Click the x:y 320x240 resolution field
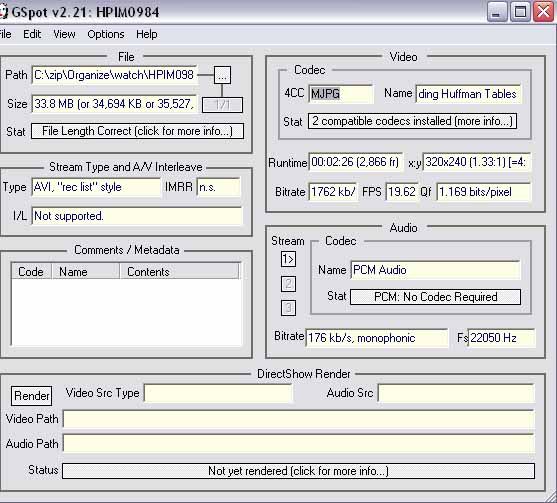 [477, 162]
